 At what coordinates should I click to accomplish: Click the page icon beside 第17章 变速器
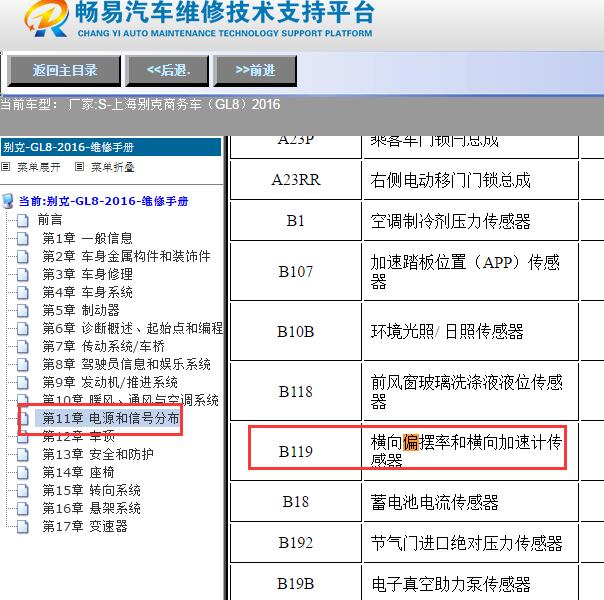[23, 526]
